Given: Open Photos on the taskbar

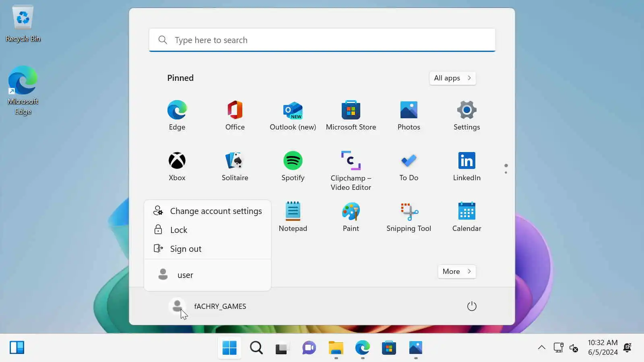Looking at the screenshot, I should [415, 348].
